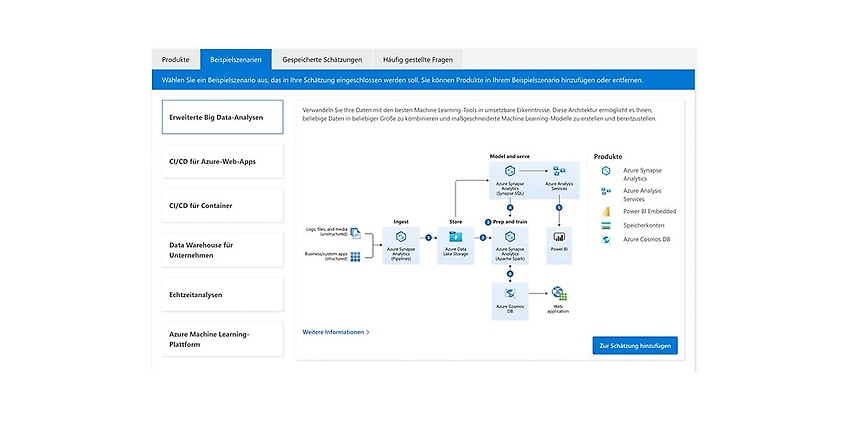Click Azure Analysis Services icon in Produkte list
850x425 pixels.
point(606,191)
